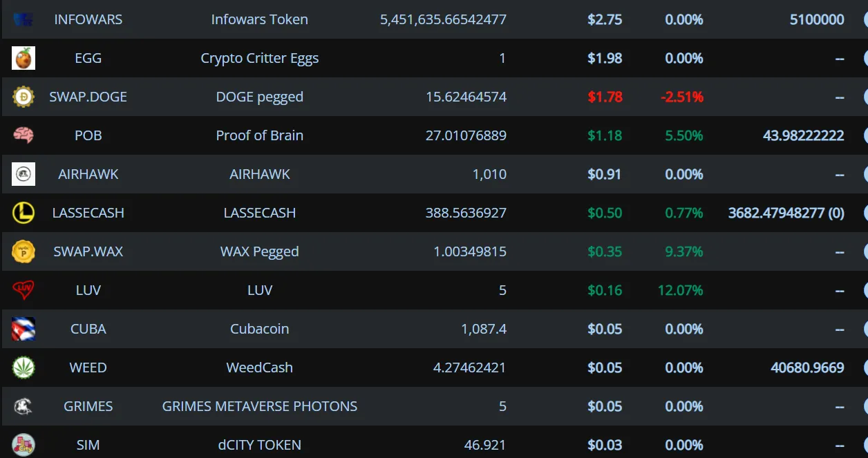Select the balance 1,010
The image size is (868, 458).
pos(490,174)
